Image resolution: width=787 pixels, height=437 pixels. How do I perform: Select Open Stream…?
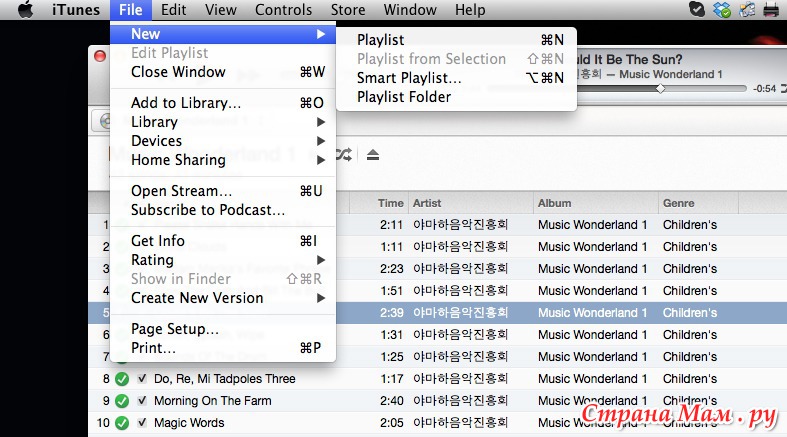223,191
